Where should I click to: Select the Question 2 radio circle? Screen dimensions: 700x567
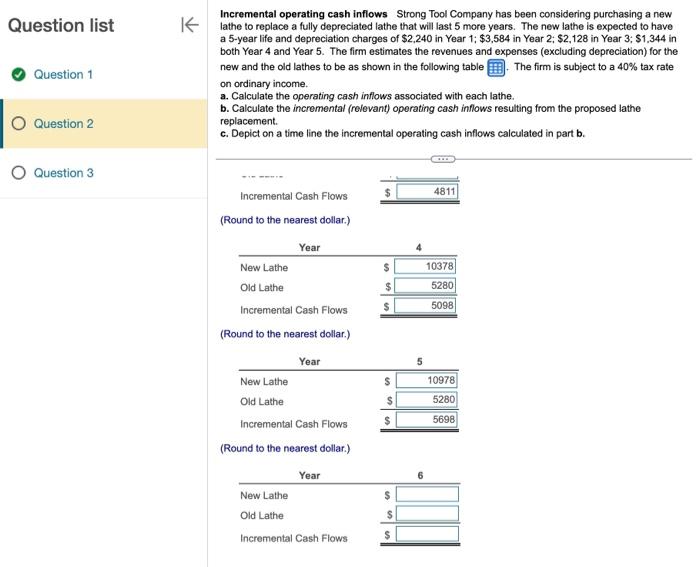[x=18, y=123]
